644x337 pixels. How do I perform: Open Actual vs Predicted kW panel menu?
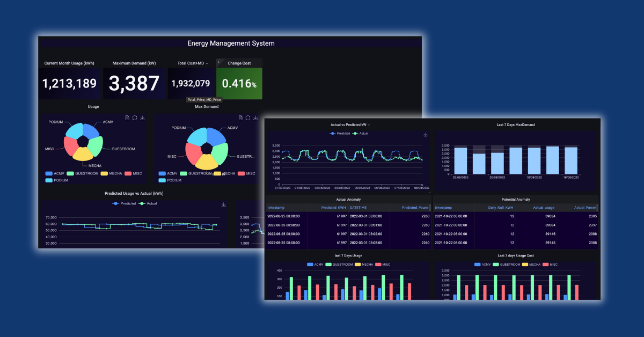[369, 125]
